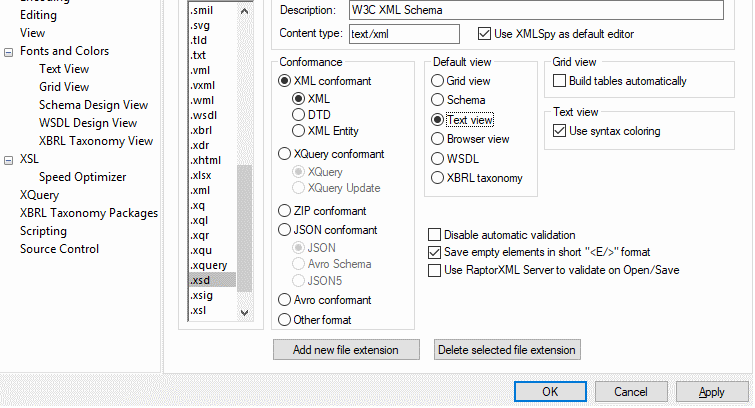Collapse the XSL tree node
The height and width of the screenshot is (408, 755).
(x=9, y=159)
